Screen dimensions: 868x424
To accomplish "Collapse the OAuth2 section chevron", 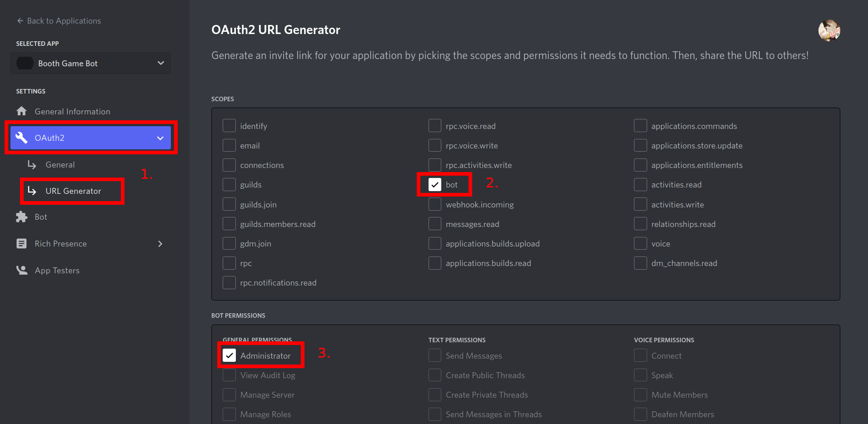I will click(160, 138).
